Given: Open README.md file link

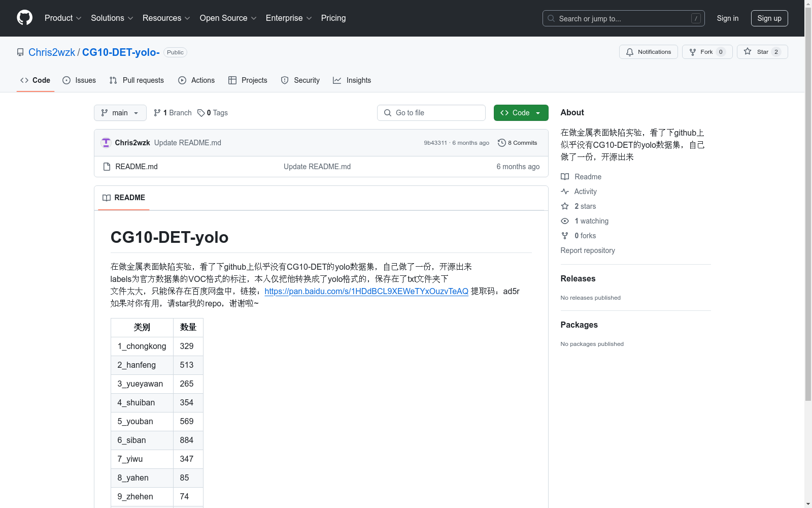Looking at the screenshot, I should point(137,167).
